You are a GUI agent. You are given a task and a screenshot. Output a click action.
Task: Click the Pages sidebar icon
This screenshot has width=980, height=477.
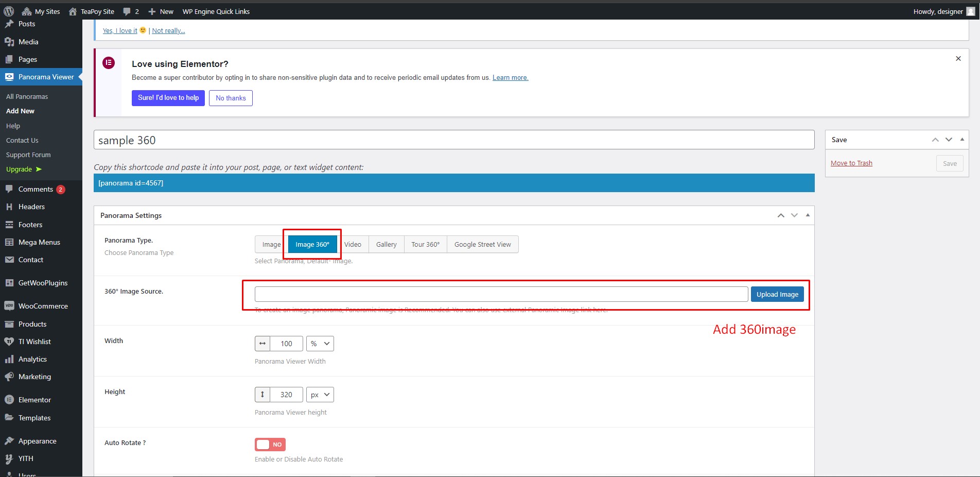9,59
